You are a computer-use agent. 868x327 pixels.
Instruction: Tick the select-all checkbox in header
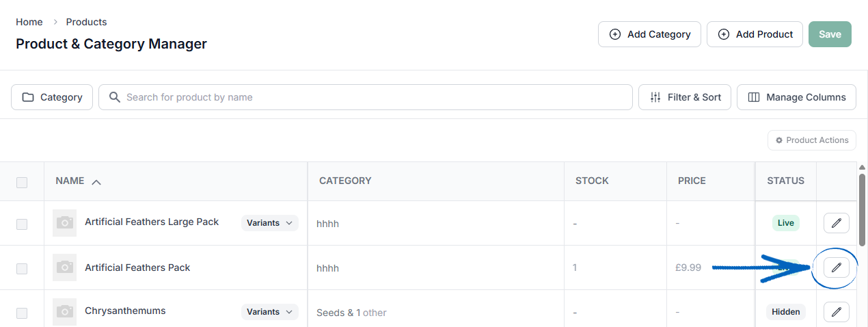(x=22, y=182)
